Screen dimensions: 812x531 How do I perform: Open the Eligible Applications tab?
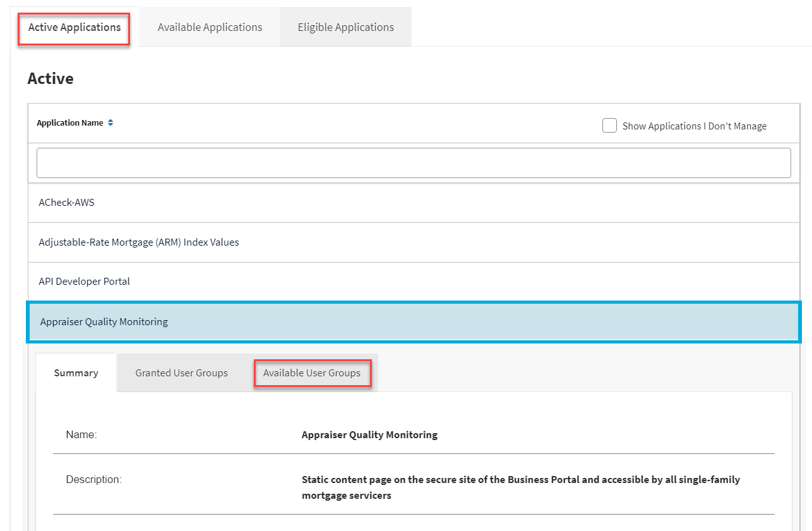(x=345, y=27)
